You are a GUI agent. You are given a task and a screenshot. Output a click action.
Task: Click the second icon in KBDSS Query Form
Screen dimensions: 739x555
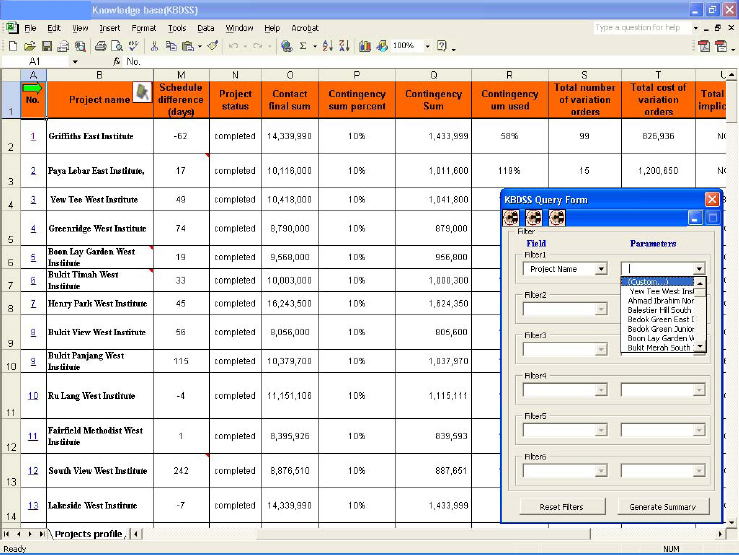click(x=534, y=218)
